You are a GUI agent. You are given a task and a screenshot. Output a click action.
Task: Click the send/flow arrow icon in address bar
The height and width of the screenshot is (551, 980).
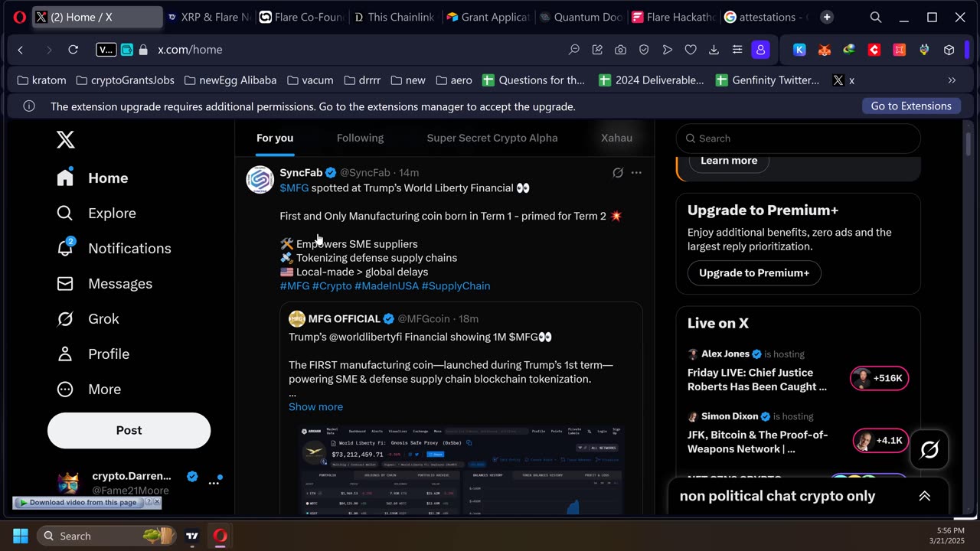(668, 50)
